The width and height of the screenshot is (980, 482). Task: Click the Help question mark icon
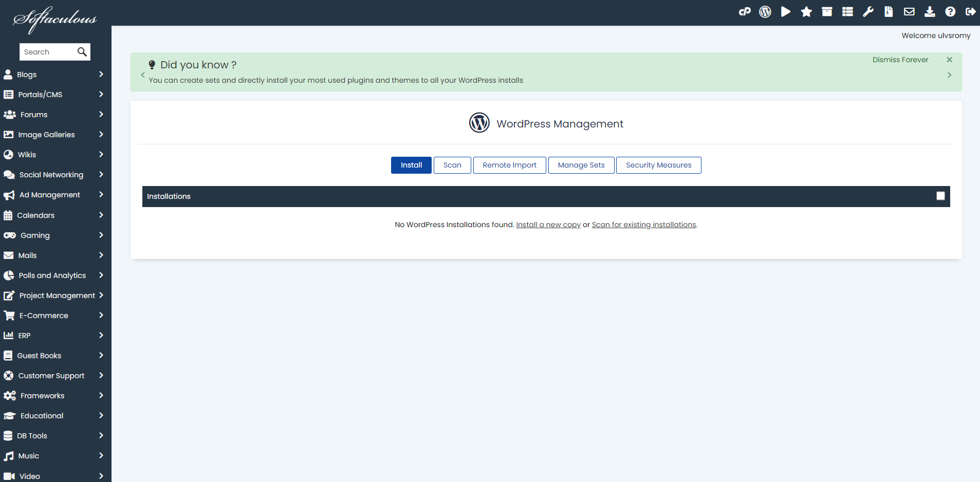pos(950,11)
